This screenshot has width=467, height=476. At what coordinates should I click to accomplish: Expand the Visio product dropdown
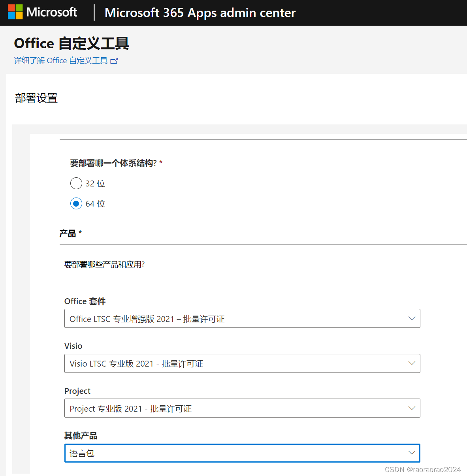(x=242, y=363)
